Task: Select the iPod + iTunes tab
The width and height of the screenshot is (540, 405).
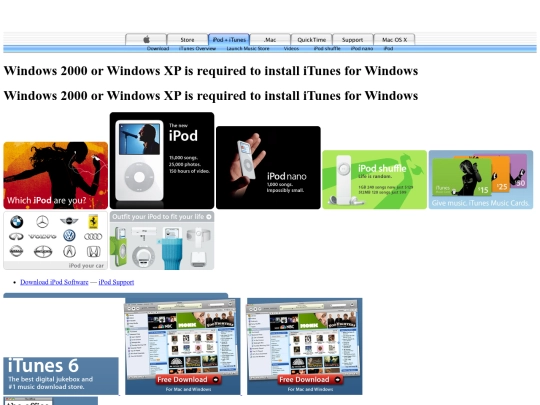Action: click(x=229, y=40)
